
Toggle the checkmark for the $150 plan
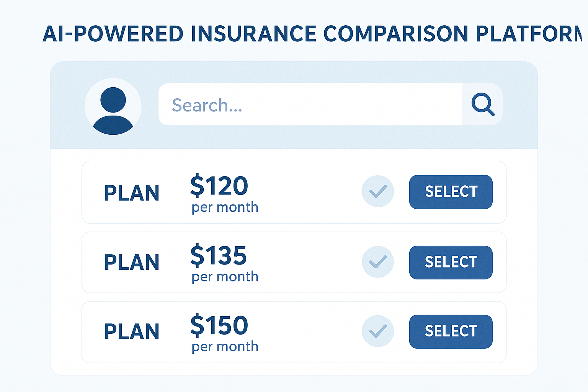coord(378,331)
